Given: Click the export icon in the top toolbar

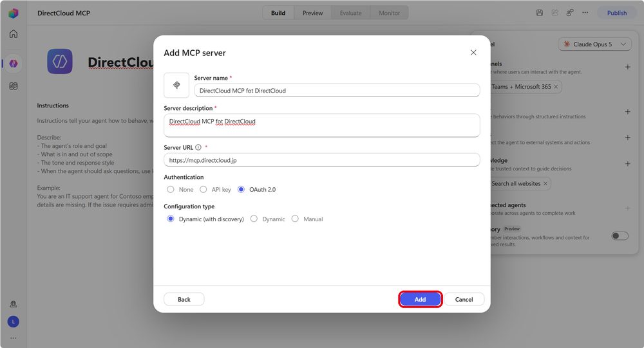Looking at the screenshot, I should pyautogui.click(x=555, y=13).
